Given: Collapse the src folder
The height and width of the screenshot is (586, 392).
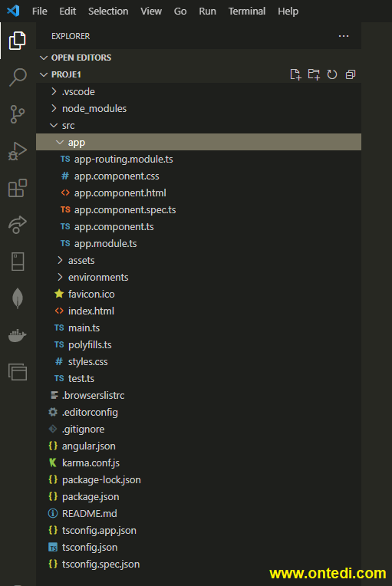Looking at the screenshot, I should [x=199, y=125].
